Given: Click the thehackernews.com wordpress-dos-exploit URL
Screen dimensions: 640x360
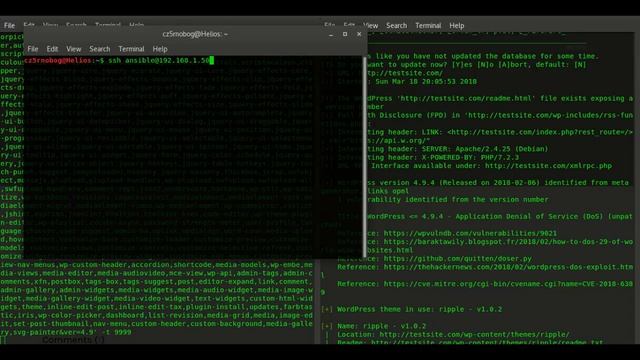Looking at the screenshot, I should click(508, 267).
